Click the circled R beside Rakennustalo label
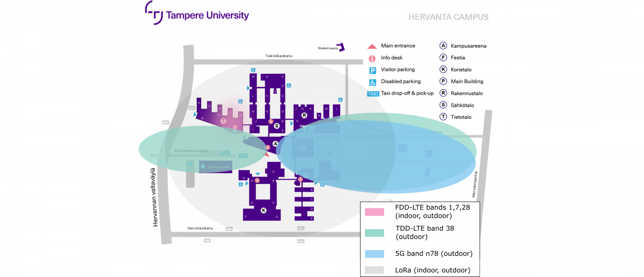Viewport: 644px width, 277px height. [x=443, y=93]
